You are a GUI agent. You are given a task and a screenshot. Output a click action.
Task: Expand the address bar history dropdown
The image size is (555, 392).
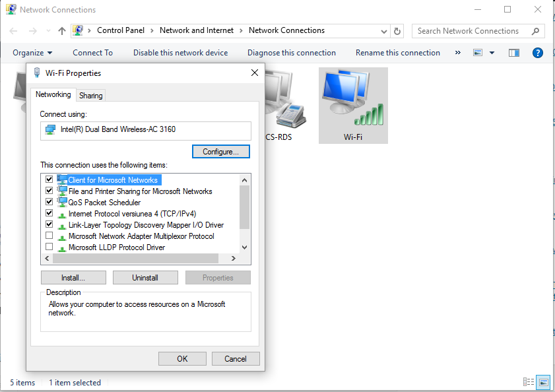point(383,31)
